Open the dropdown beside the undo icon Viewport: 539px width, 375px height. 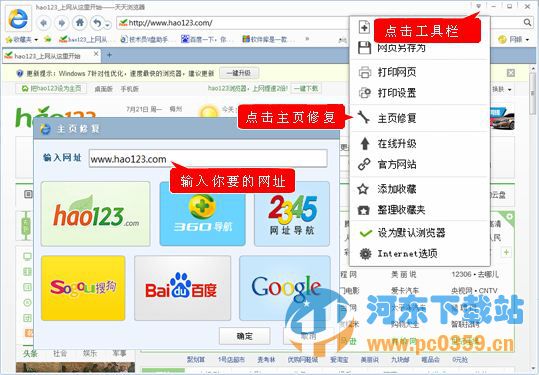[x=108, y=25]
